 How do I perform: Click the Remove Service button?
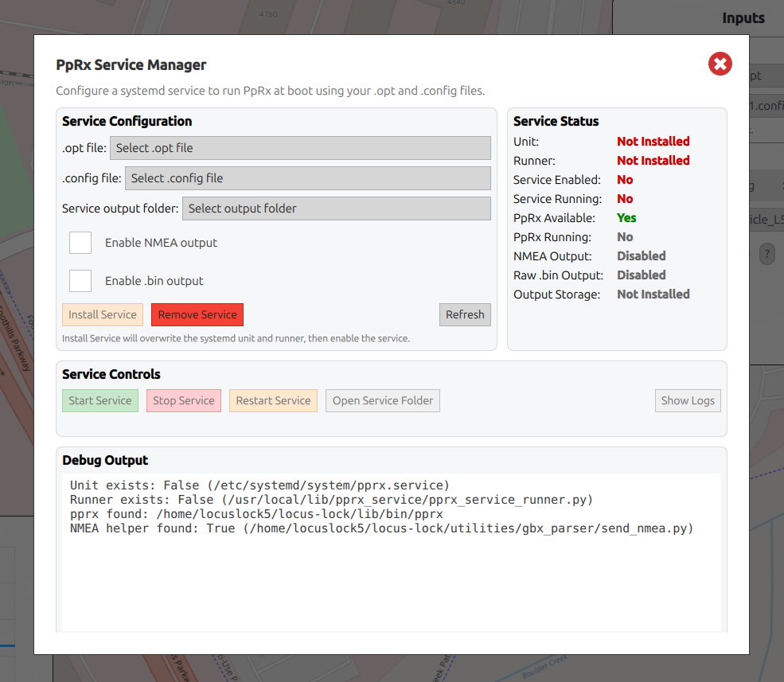click(x=197, y=314)
